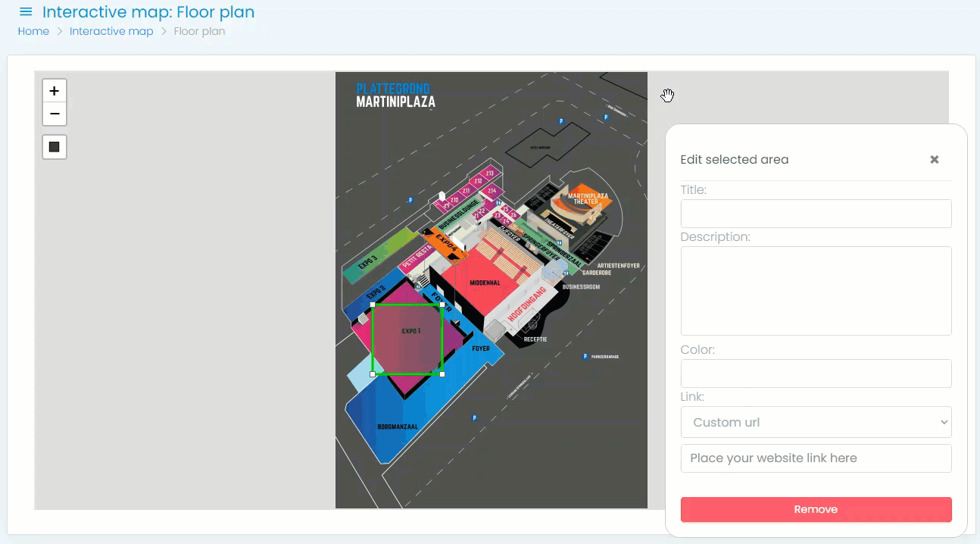Screen dimensions: 980x544
Task: Focus the website link input field
Action: (816, 458)
